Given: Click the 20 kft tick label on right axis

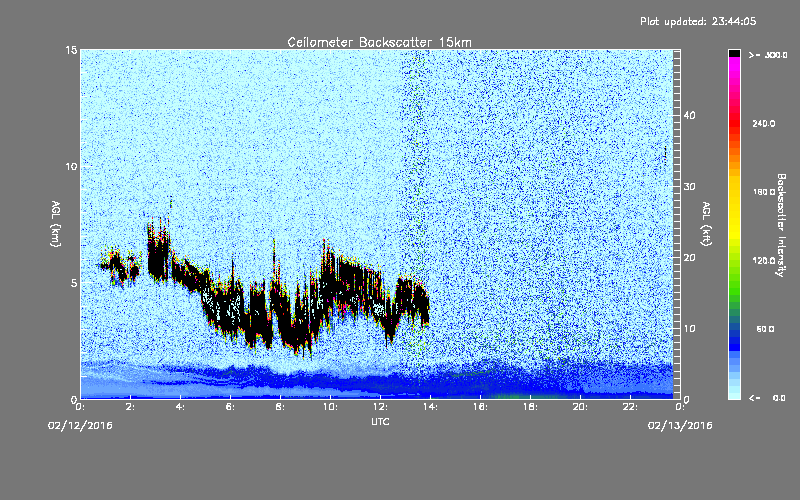Looking at the screenshot, I should tap(689, 258).
